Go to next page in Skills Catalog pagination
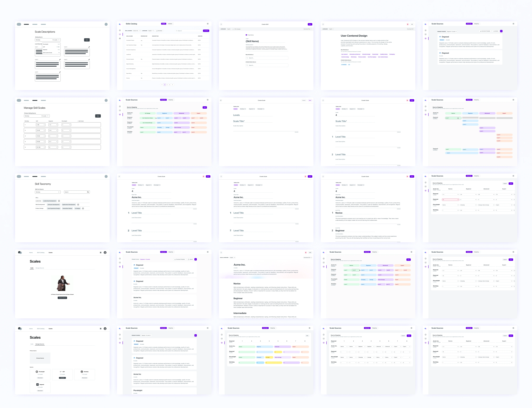 pos(172,85)
